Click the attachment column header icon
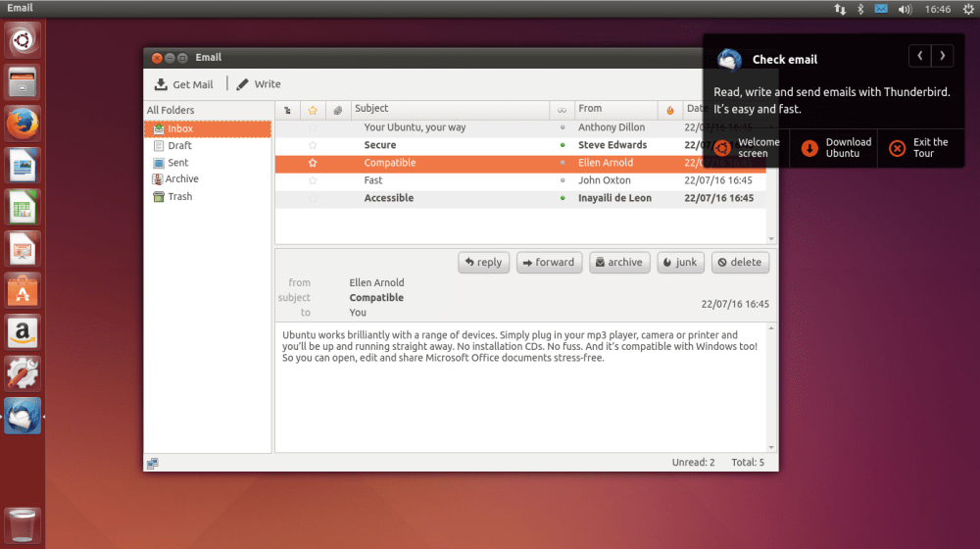The height and width of the screenshot is (549, 980). coord(337,110)
